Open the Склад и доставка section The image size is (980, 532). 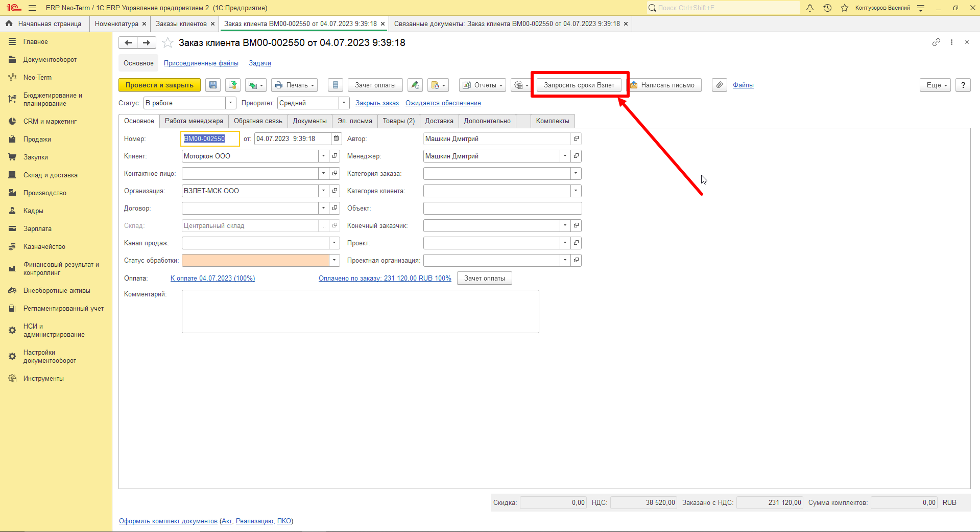tap(51, 175)
